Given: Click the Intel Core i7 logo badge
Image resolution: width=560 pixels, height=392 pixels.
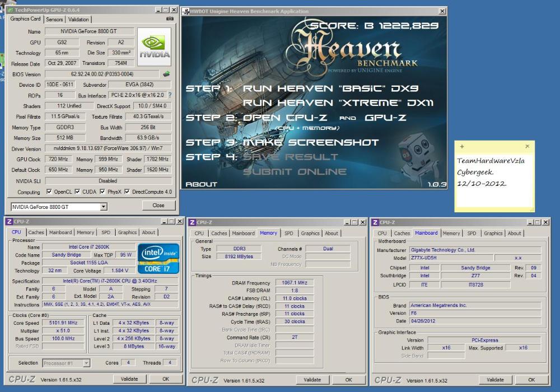Looking at the screenshot, I should click(x=158, y=259).
